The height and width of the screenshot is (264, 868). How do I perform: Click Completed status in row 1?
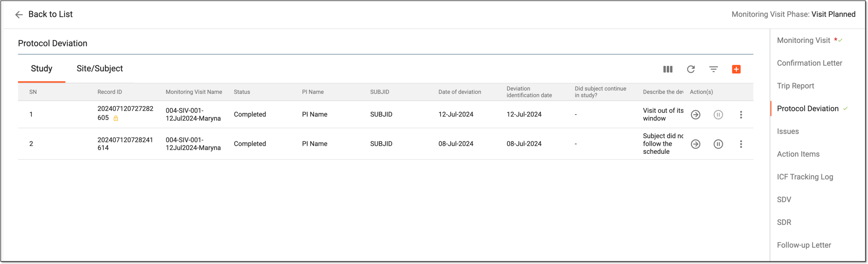250,114
